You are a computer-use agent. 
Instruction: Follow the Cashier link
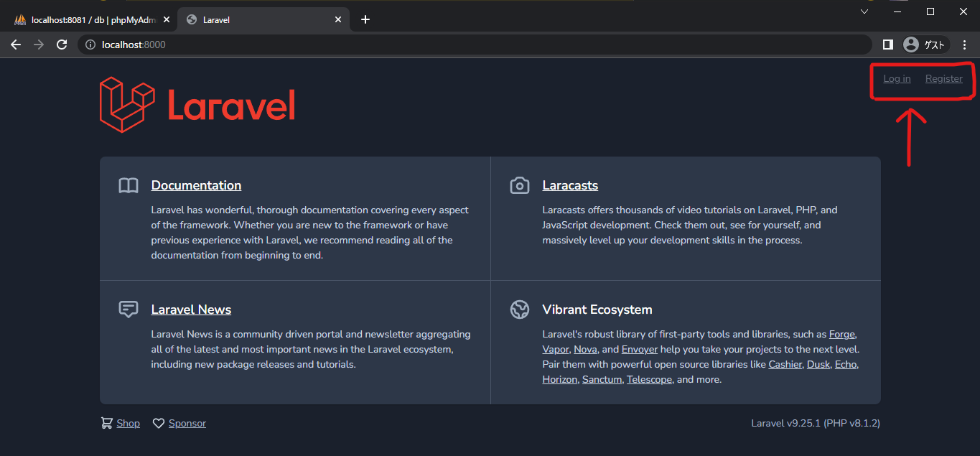[x=785, y=364]
